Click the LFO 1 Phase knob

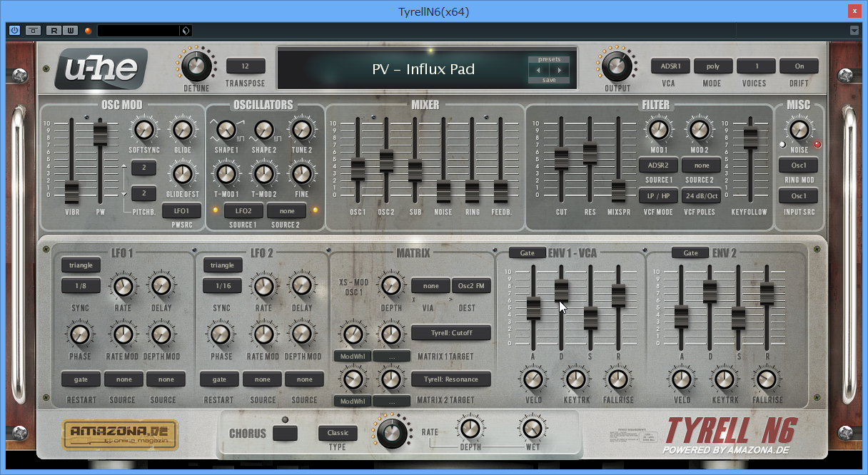[81, 334]
